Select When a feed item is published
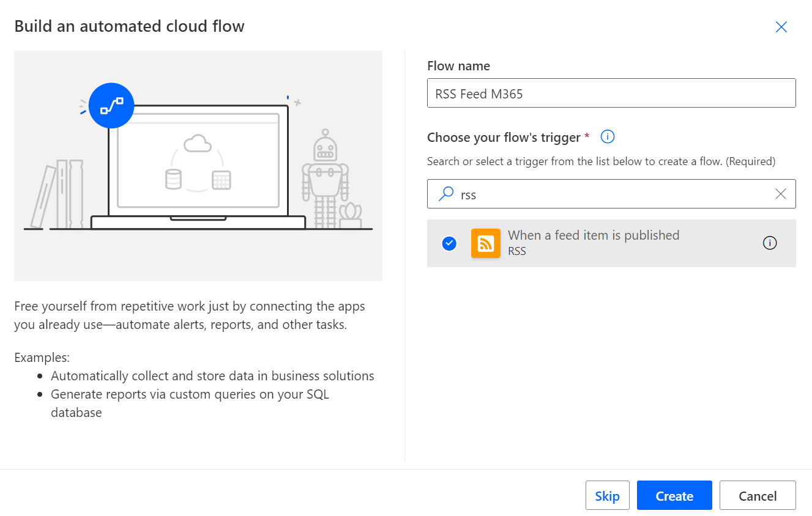 coord(593,235)
